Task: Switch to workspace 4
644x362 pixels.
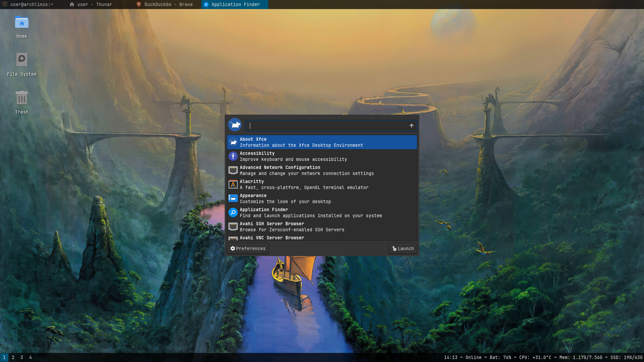Action: (31, 357)
